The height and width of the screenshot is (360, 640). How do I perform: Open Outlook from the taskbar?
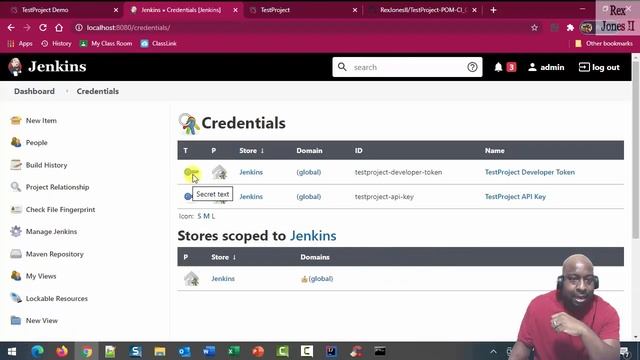tap(184, 351)
